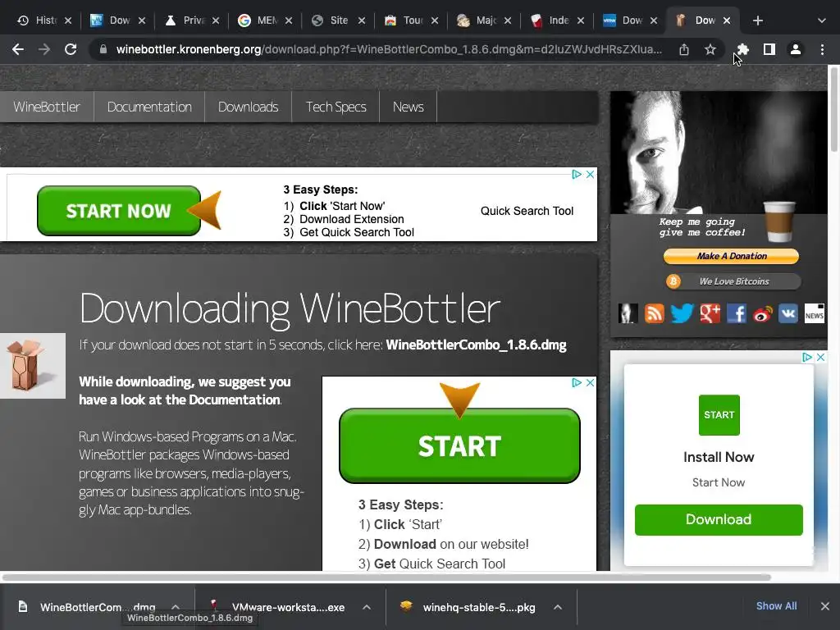This screenshot has height=630, width=840.
Task: Open the Tech Specs nav item
Action: click(x=336, y=107)
